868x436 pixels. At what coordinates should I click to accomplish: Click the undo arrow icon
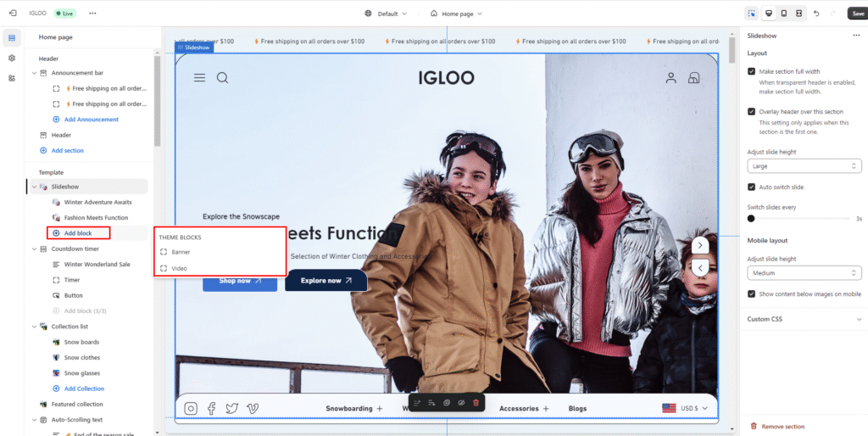[816, 14]
